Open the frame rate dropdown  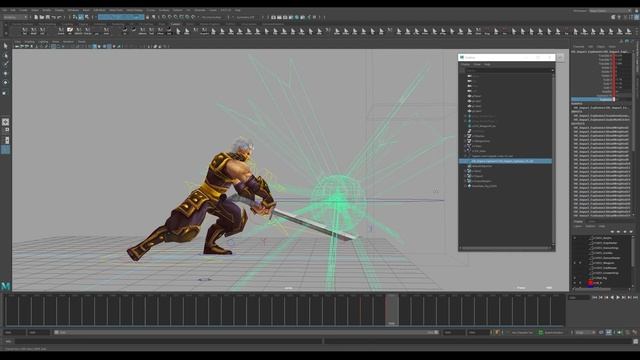[585, 333]
